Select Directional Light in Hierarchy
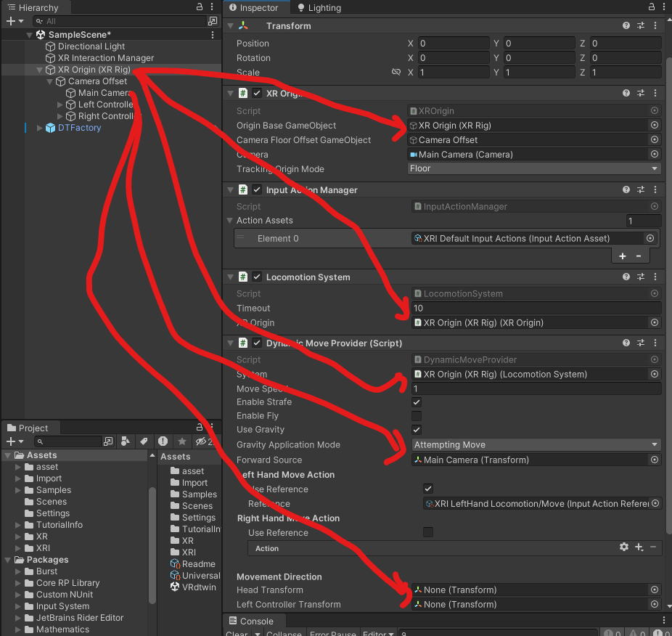The height and width of the screenshot is (636, 672). click(91, 46)
